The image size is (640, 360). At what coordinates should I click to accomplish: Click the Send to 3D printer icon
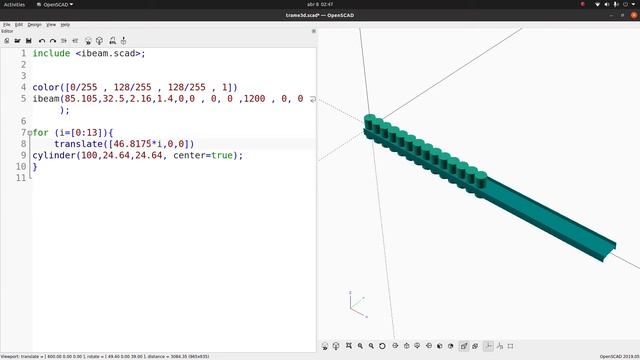pos(123,41)
